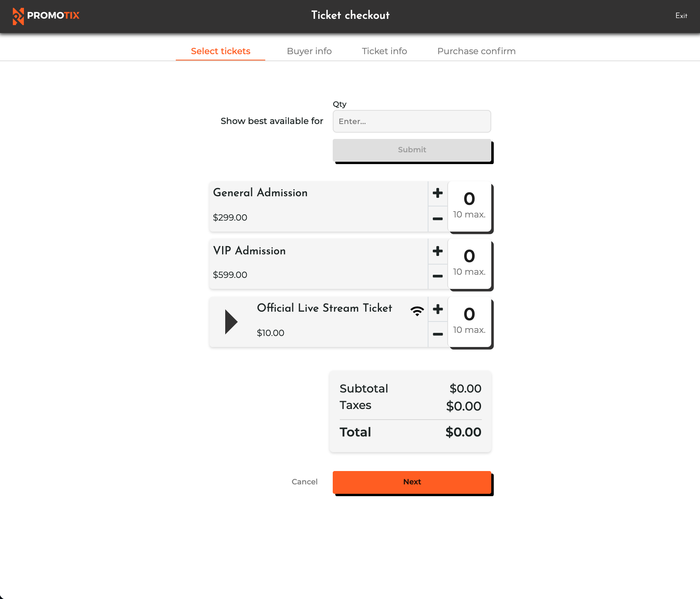Screen dimensions: 700x599
Task: Select the Select tickets tab
Action: coord(220,51)
